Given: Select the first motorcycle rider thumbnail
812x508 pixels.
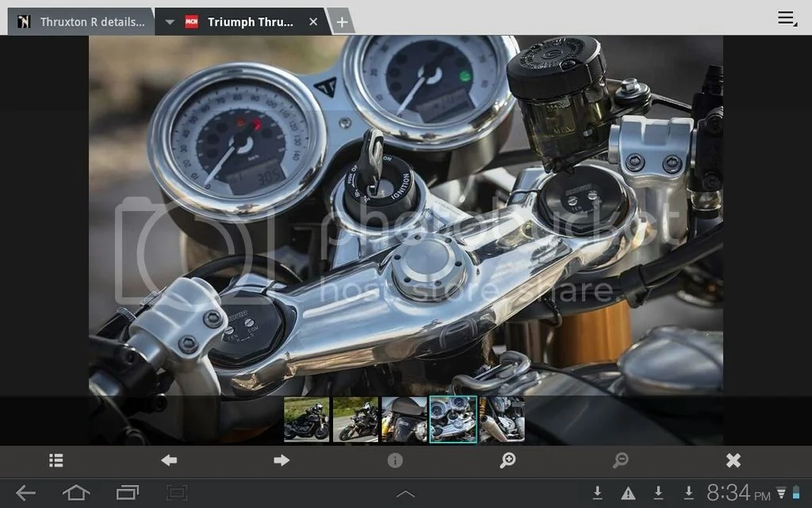Looking at the screenshot, I should point(307,419).
